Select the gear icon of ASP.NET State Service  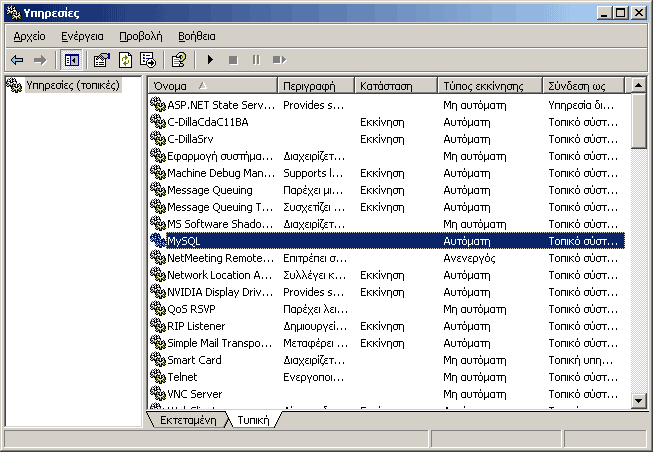click(x=158, y=104)
